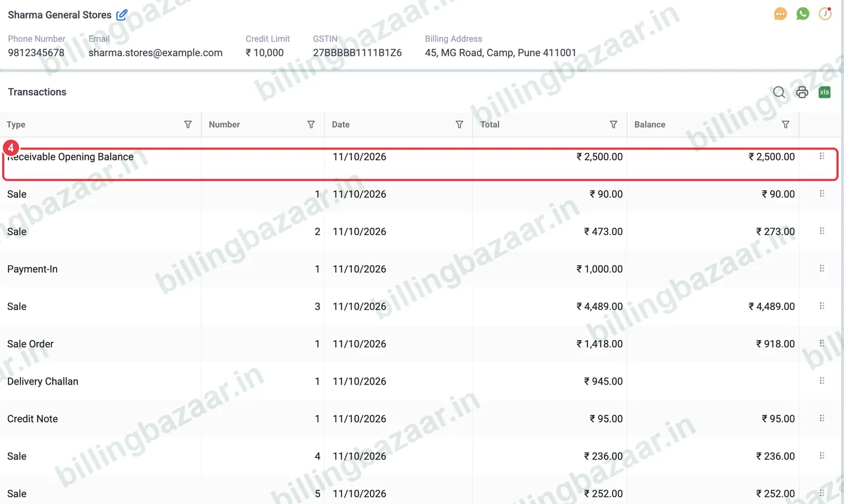The width and height of the screenshot is (844, 504).
Task: Open filter for the Date column
Action: point(459,124)
